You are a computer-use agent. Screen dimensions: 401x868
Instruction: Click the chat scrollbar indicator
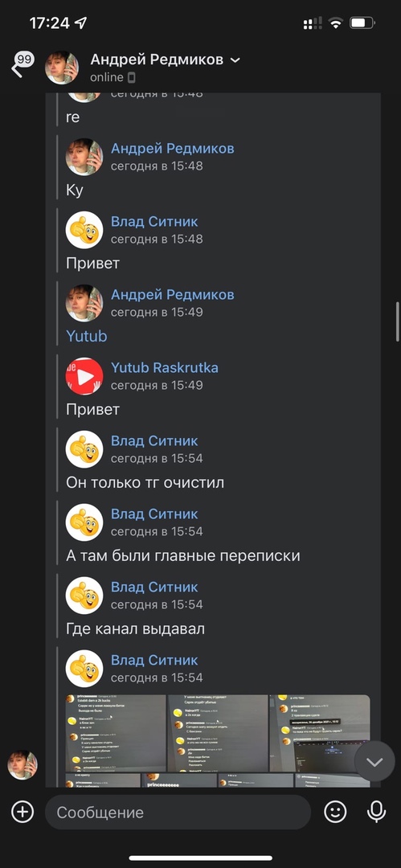(397, 321)
